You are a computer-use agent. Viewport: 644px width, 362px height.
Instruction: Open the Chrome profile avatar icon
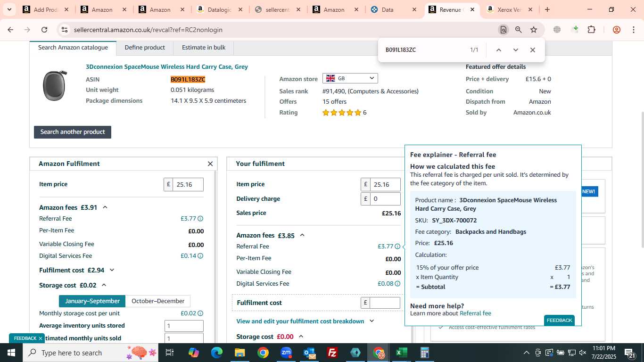coord(617,30)
